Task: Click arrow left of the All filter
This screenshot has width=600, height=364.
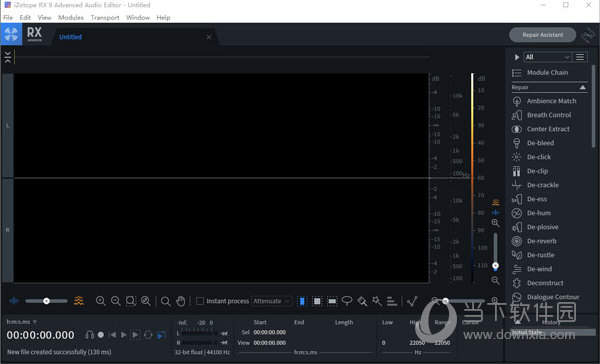Action: coord(517,57)
